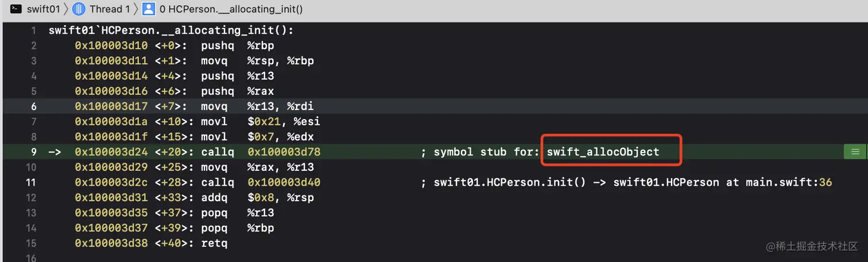
Task: Click address 0x100003d78 in the callq instruction
Action: click(284, 152)
